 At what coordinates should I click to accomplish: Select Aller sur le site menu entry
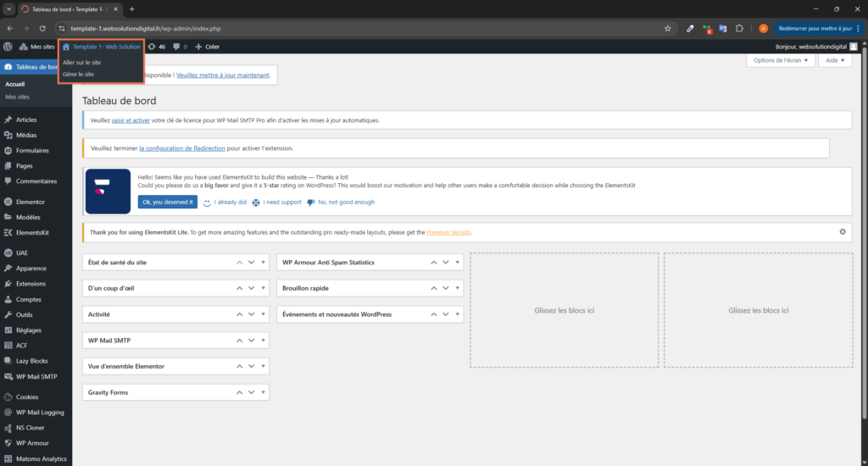(x=82, y=63)
